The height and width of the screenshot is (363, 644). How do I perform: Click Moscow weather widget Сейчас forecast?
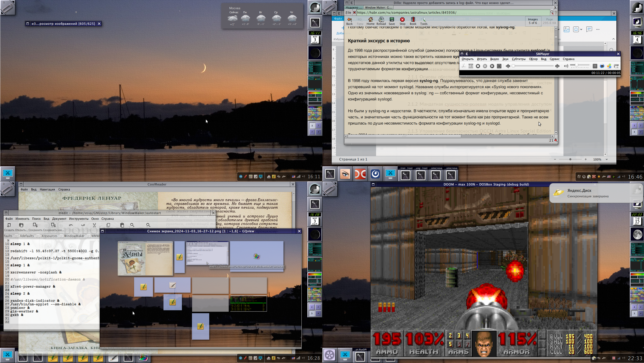pyautogui.click(x=233, y=18)
